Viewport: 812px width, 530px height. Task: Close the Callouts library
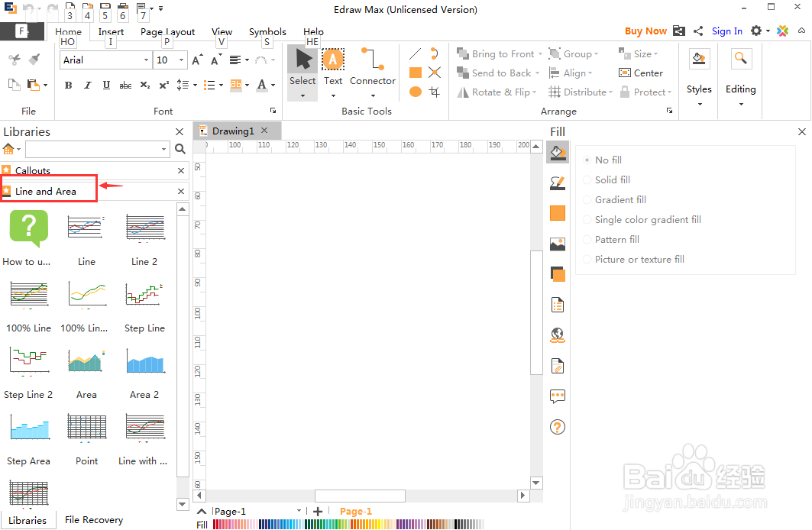181,171
